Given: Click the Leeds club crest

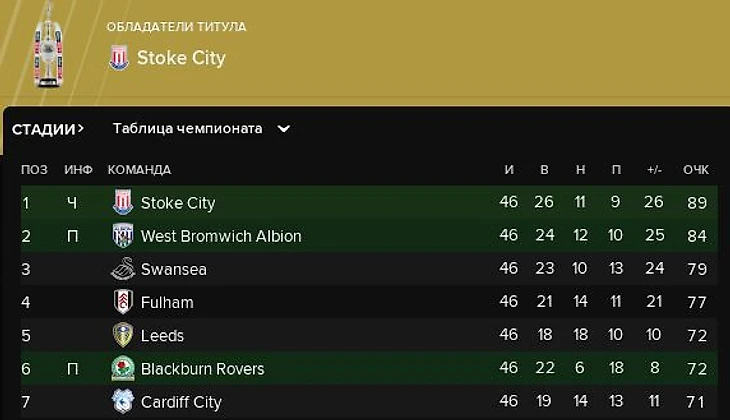Looking at the screenshot, I should [123, 335].
